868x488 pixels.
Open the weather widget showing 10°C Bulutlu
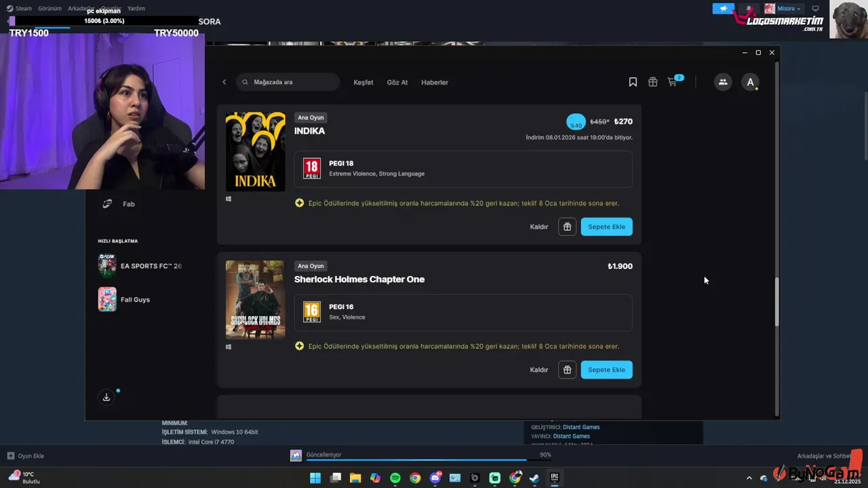point(24,477)
